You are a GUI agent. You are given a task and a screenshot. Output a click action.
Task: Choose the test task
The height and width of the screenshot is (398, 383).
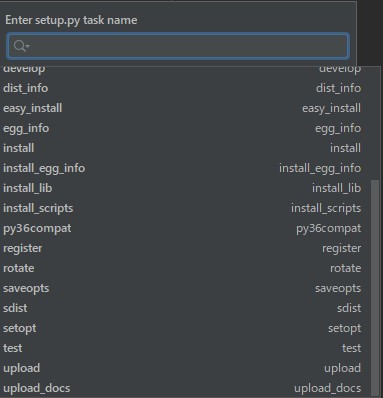[x=185, y=348]
